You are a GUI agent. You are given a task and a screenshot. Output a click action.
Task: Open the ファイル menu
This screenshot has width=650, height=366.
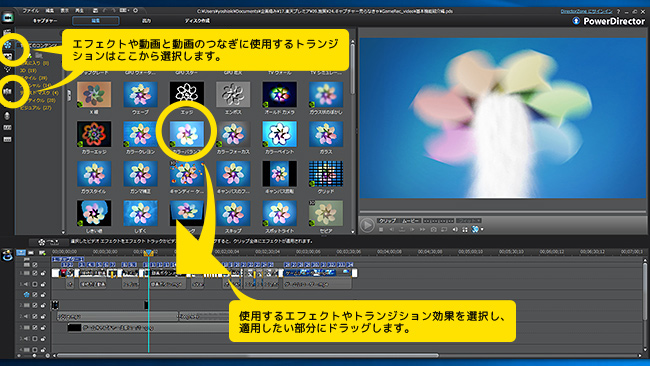[30, 11]
